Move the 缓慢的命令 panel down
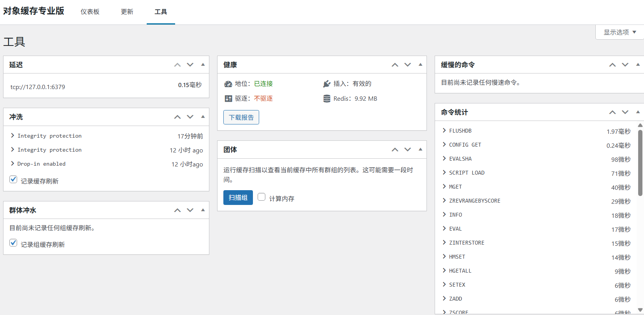 click(x=625, y=65)
